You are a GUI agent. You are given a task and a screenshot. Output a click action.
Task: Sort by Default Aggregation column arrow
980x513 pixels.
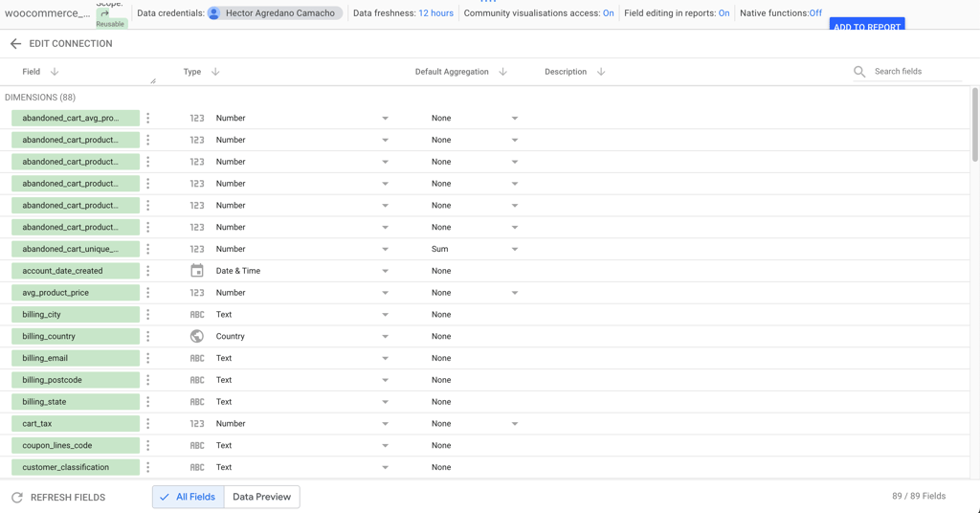503,72
